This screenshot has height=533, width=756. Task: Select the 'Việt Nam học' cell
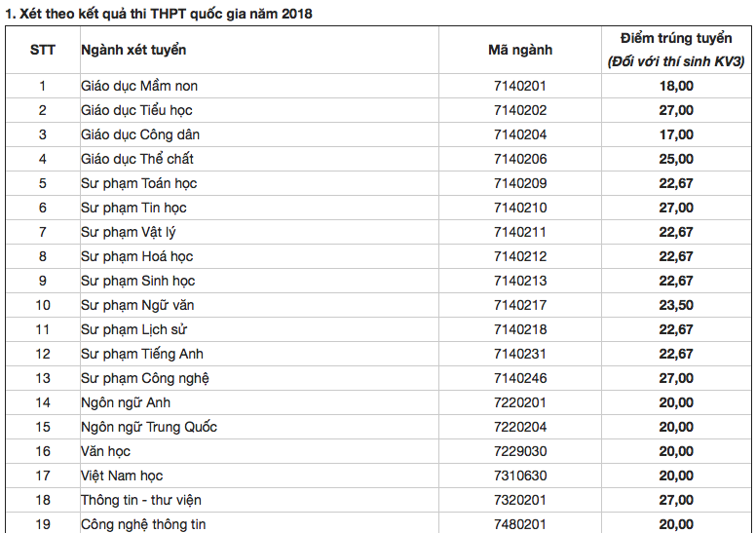122,476
